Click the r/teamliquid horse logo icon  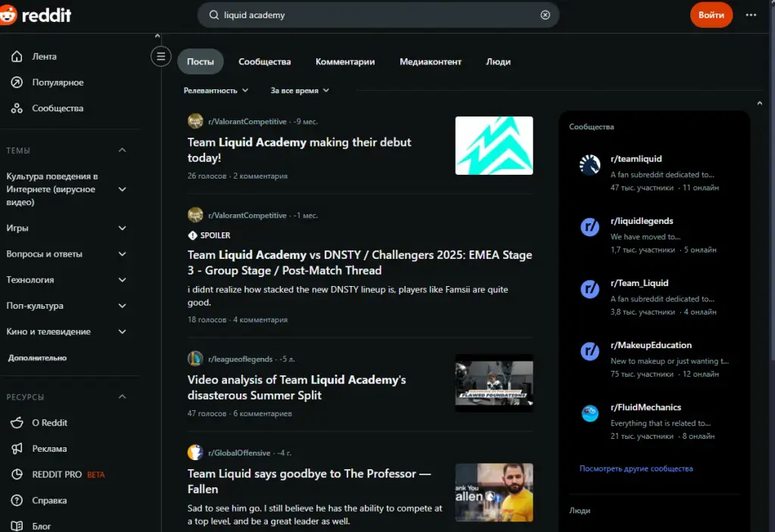point(590,165)
